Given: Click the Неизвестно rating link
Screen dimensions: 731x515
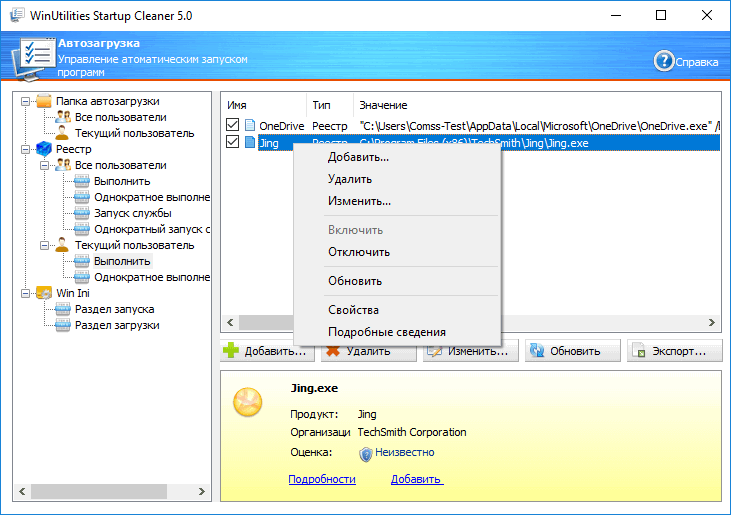Looking at the screenshot, I should [405, 452].
